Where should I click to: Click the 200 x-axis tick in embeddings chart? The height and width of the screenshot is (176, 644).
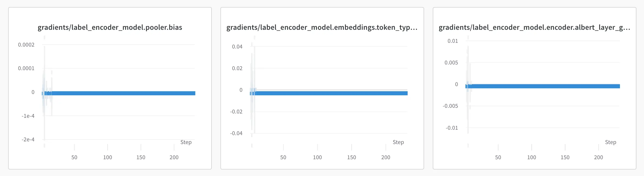pyautogui.click(x=386, y=157)
